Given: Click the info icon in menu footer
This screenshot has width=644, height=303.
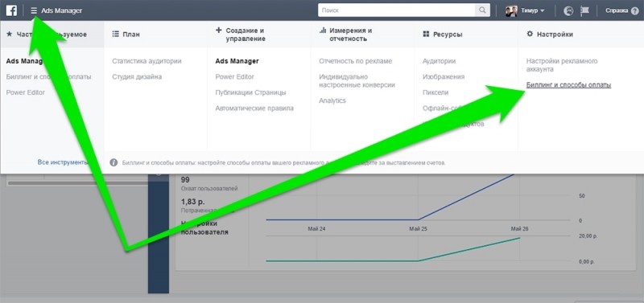Looking at the screenshot, I should [x=114, y=163].
